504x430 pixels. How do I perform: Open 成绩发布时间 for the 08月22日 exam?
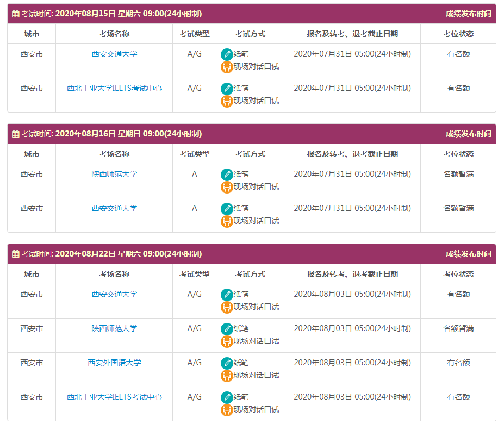[468, 254]
